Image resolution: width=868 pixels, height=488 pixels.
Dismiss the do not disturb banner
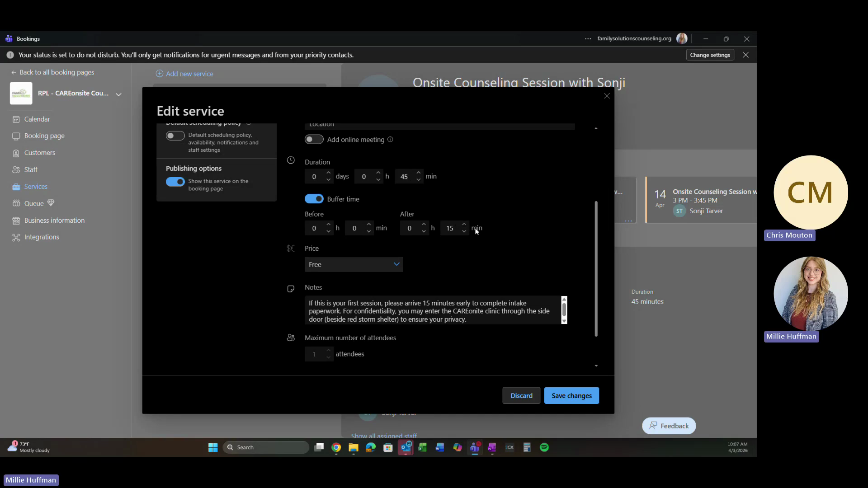pyautogui.click(x=745, y=55)
